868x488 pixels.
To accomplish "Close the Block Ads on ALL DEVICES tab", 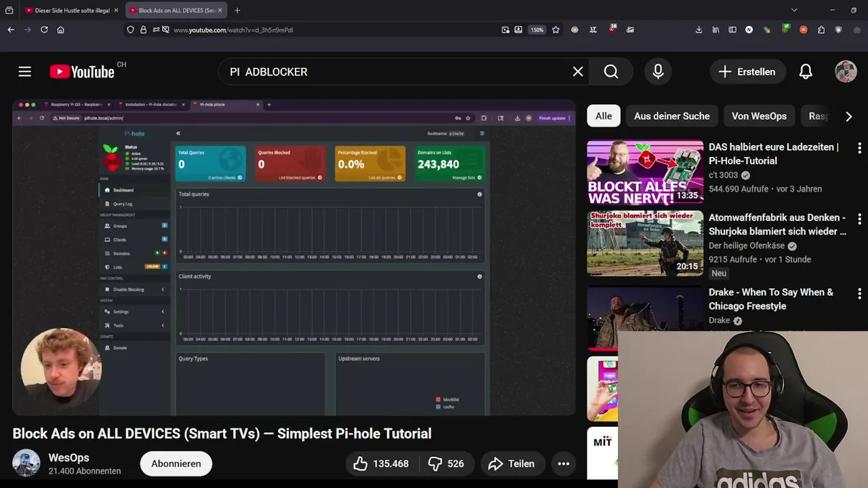I will pos(220,10).
